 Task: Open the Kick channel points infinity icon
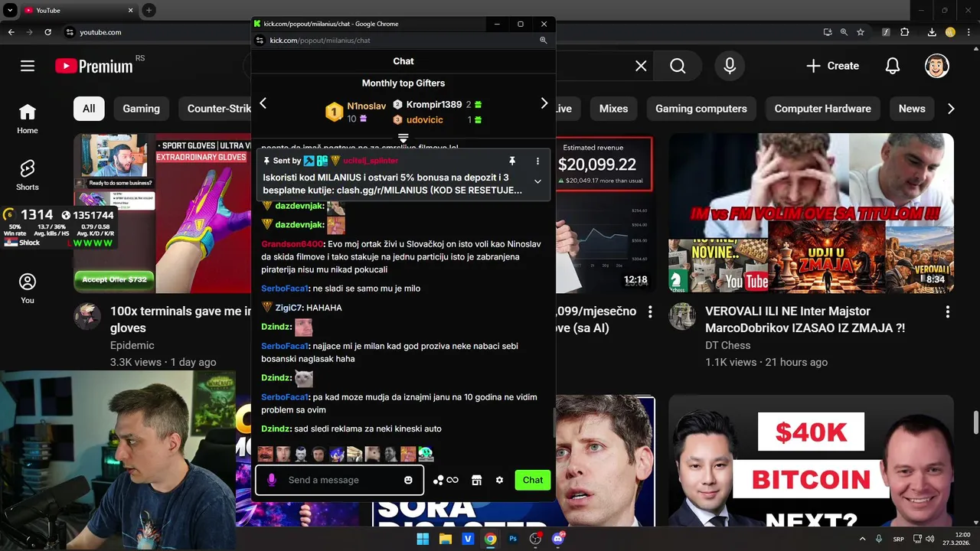click(446, 480)
